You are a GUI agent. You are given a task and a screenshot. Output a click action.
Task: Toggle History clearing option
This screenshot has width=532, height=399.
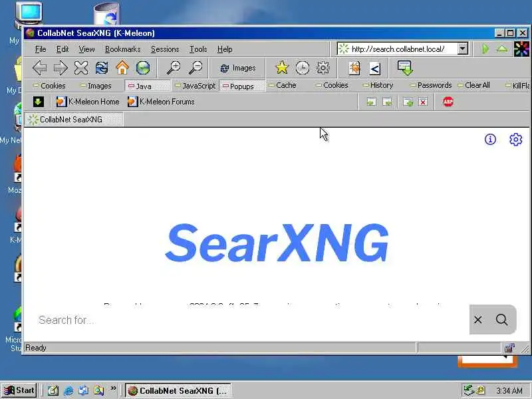click(378, 85)
